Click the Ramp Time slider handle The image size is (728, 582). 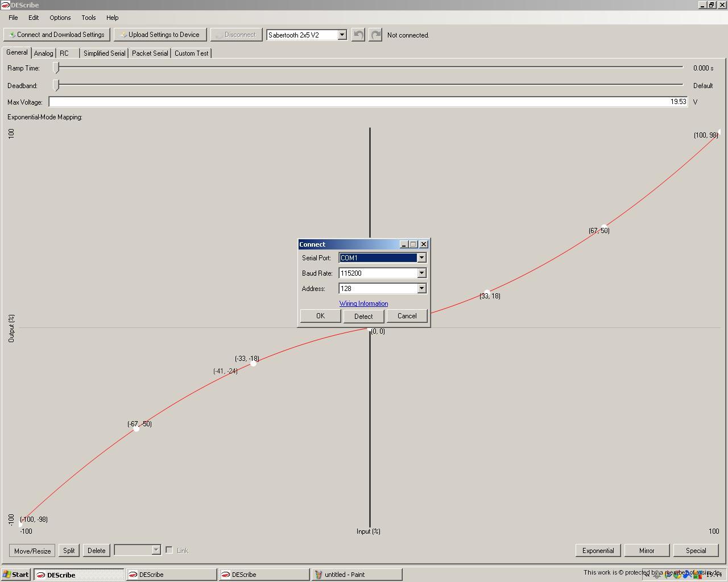tap(56, 68)
